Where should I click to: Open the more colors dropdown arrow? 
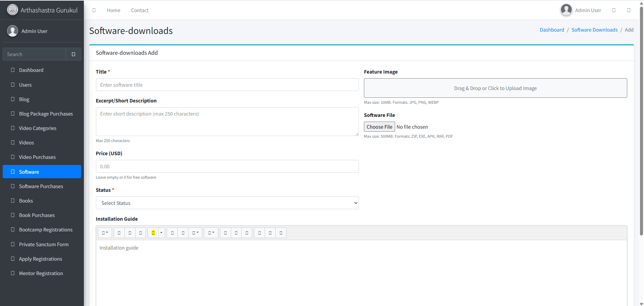[x=161, y=233]
